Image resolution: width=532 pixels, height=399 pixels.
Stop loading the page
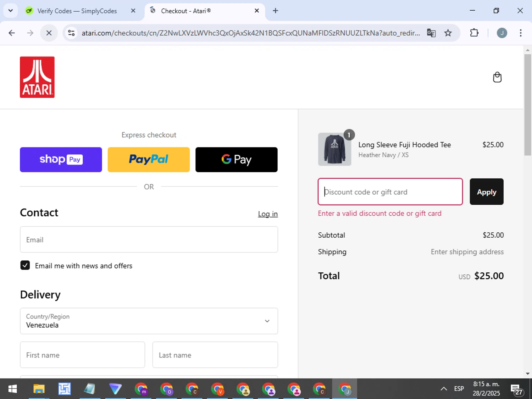(49, 33)
